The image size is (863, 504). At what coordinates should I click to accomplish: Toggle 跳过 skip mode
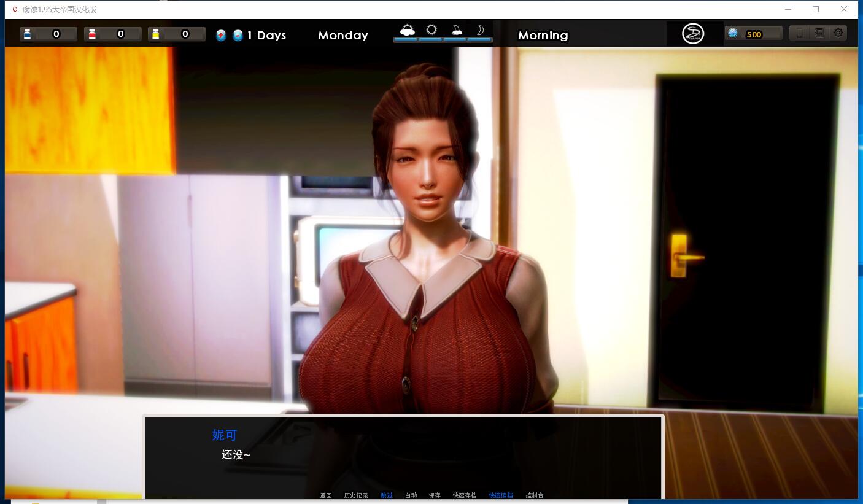(387, 495)
